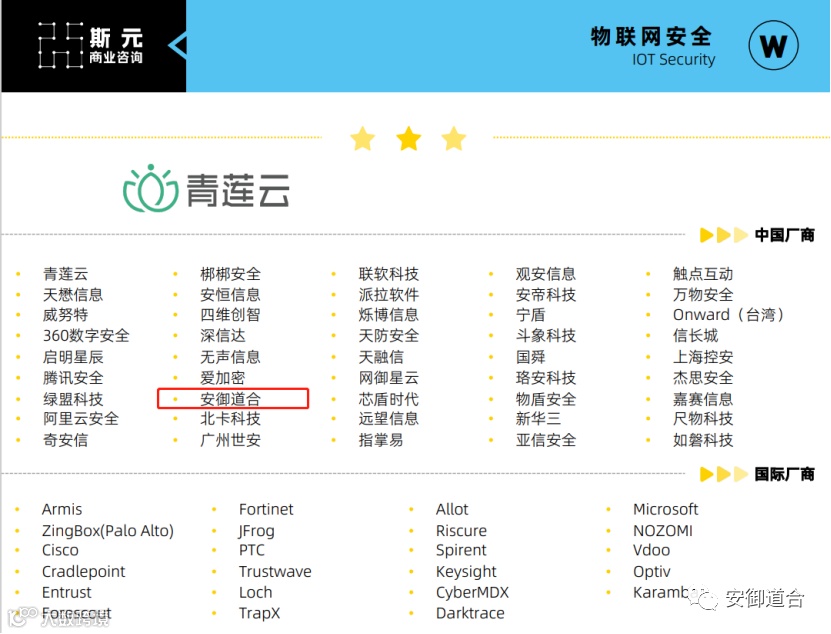
Task: Select 派拉软件 entry
Action: (x=388, y=295)
